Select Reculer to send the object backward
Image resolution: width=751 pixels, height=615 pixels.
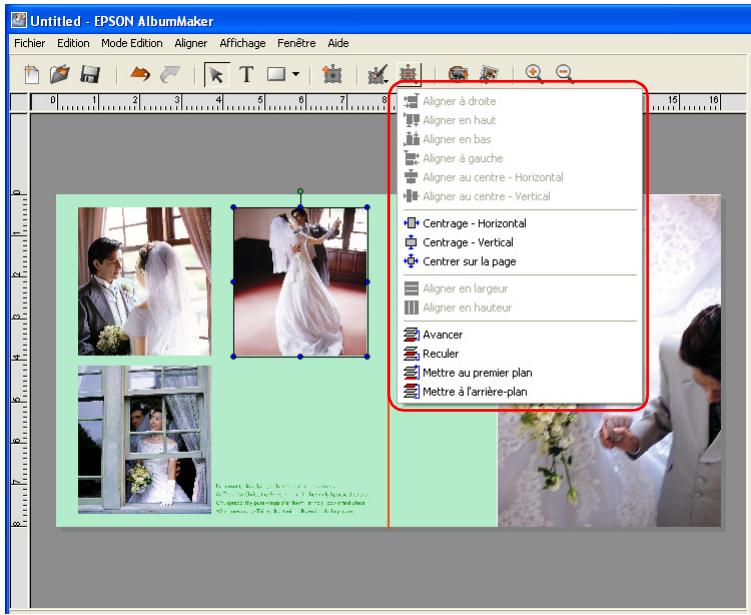520,353
